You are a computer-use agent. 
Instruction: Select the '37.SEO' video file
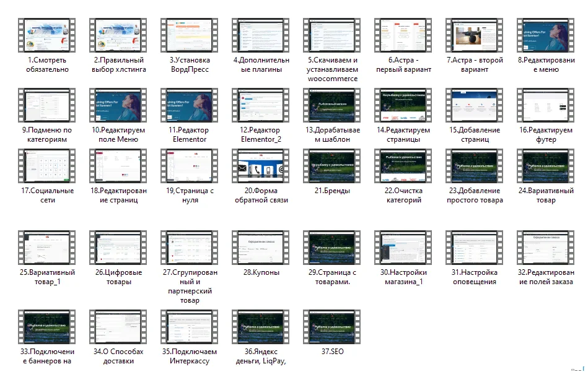(332, 326)
